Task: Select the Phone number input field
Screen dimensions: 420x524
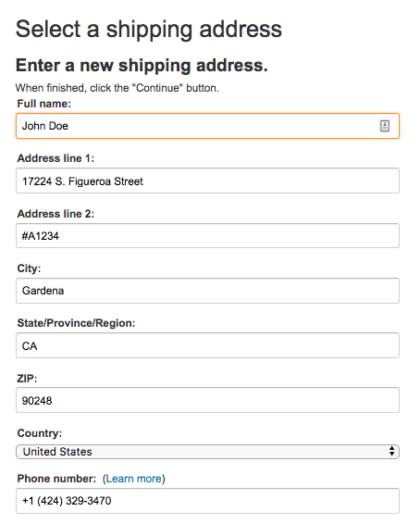Action: pyautogui.click(x=207, y=501)
